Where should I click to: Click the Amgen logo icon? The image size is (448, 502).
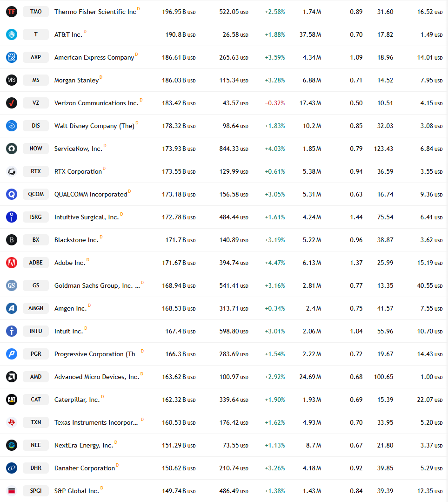click(12, 308)
